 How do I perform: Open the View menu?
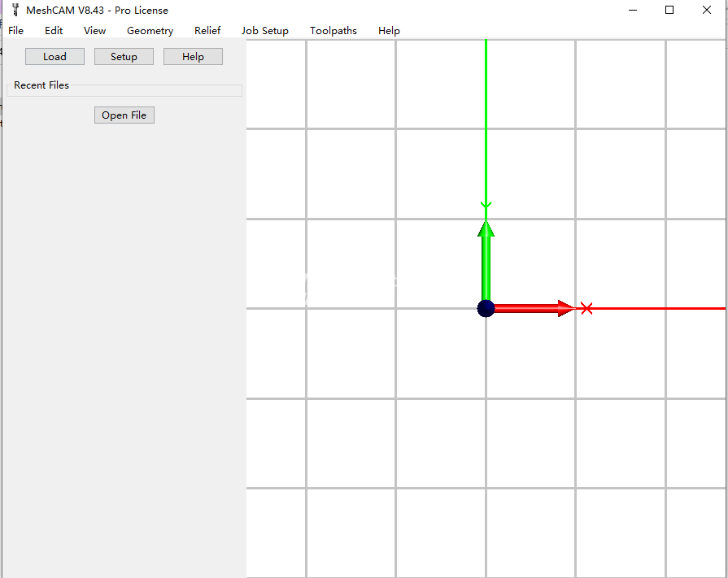point(94,31)
